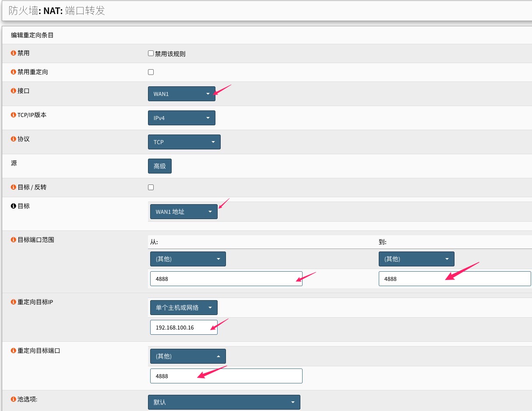Check the 目标 / 反转 checkbox
Viewport: 532px width, 411px height.
tap(151, 188)
